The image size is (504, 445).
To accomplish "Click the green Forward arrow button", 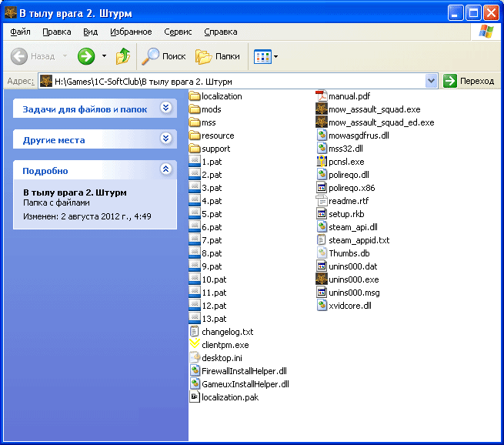I will click(86, 56).
